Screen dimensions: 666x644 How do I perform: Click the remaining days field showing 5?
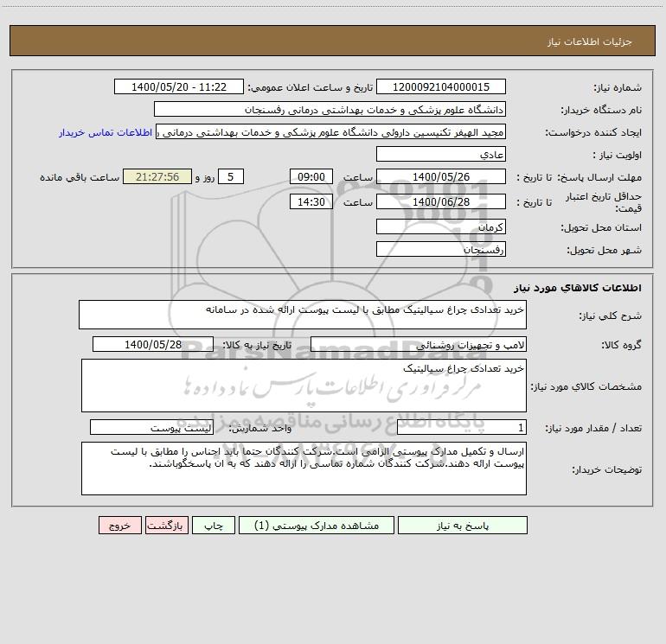point(231,176)
